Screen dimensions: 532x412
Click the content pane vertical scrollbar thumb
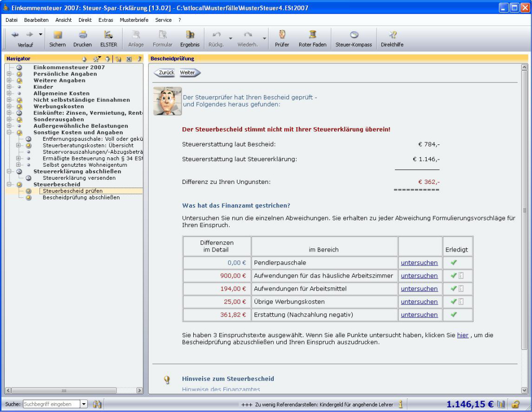524,210
